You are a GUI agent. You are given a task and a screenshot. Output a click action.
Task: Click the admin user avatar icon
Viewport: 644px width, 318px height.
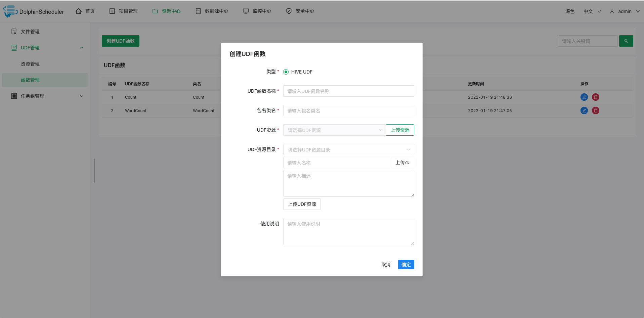click(x=612, y=11)
